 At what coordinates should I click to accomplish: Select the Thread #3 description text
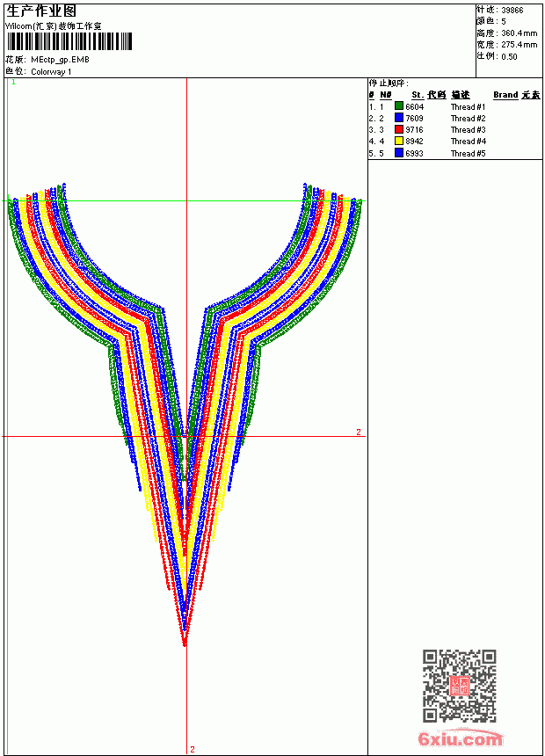pos(468,130)
